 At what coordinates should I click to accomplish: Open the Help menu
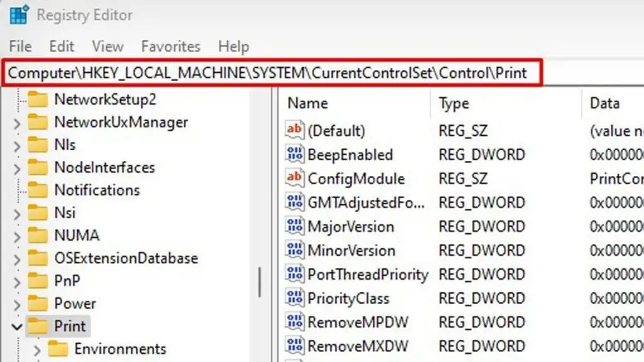coord(234,47)
